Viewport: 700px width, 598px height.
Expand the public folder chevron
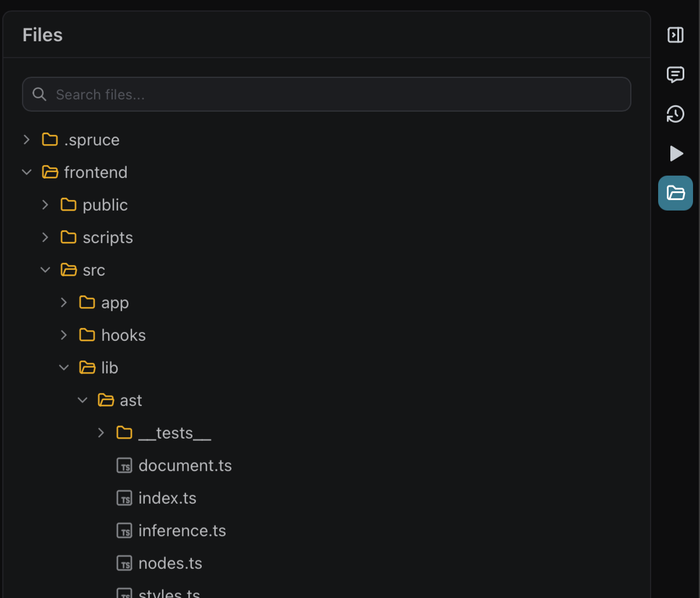pos(45,205)
